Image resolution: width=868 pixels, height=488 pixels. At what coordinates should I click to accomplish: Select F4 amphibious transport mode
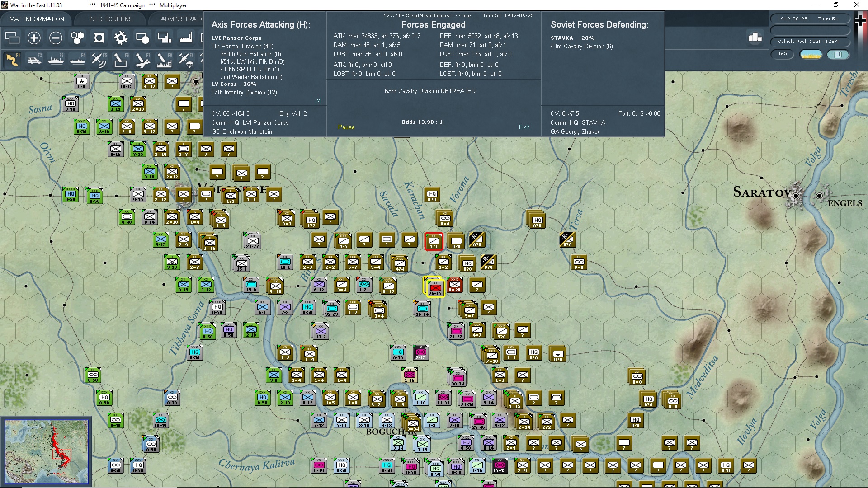[x=77, y=60]
